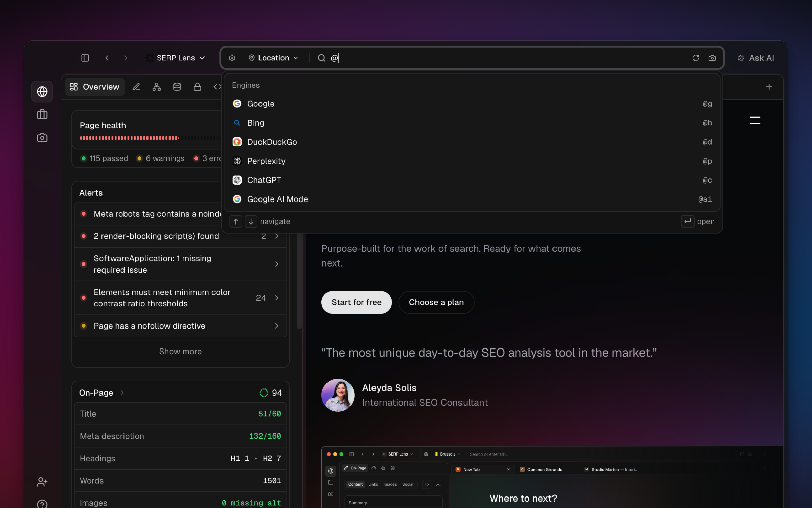Open the Location dropdown
The height and width of the screenshot is (508, 812).
273,58
